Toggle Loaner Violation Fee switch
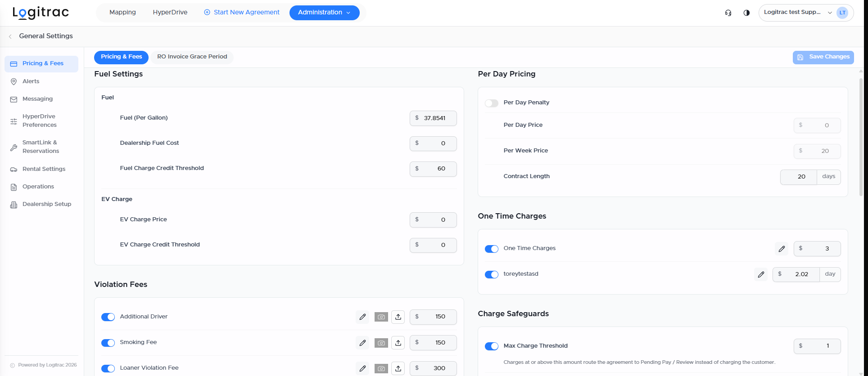 point(108,368)
